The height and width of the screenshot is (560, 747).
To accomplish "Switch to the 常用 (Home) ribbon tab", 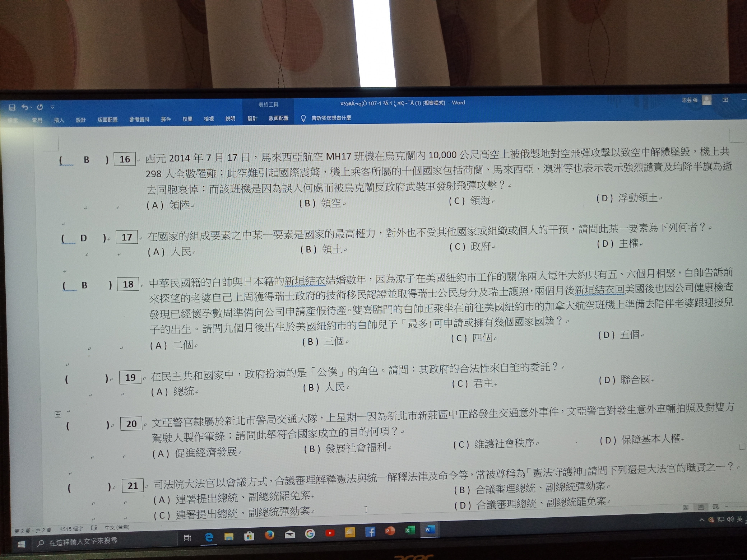I will tap(37, 120).
